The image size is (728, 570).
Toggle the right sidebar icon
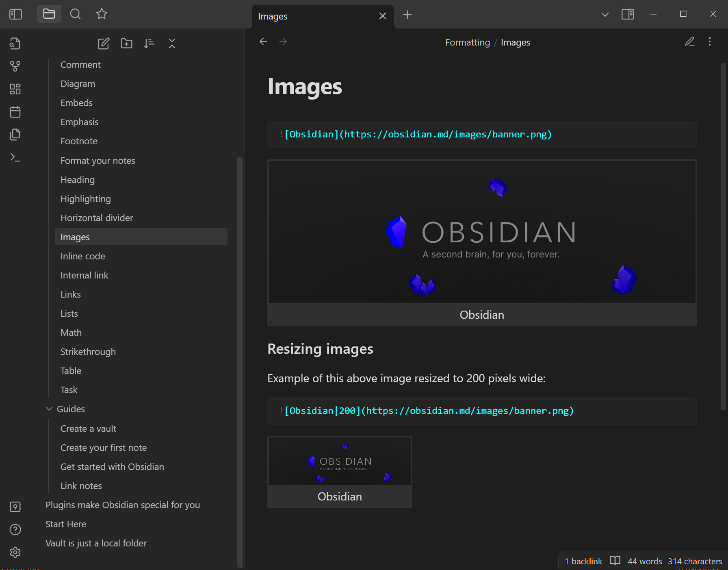click(628, 14)
